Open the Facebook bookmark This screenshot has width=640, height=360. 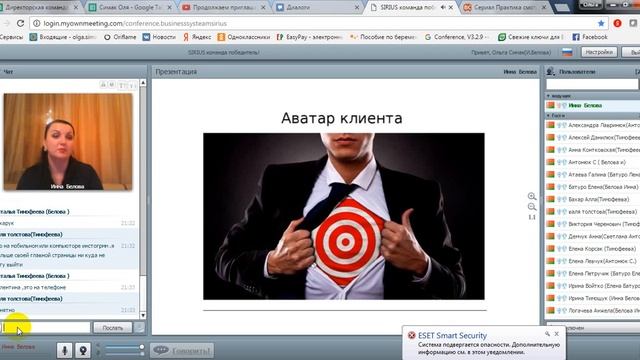coord(590,37)
